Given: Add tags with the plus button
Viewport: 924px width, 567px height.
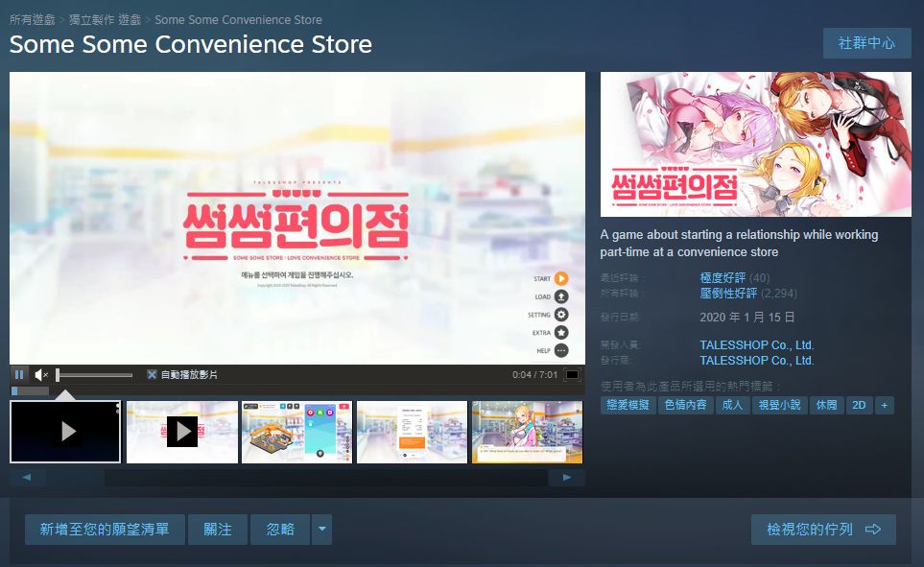Looking at the screenshot, I should pos(885,405).
